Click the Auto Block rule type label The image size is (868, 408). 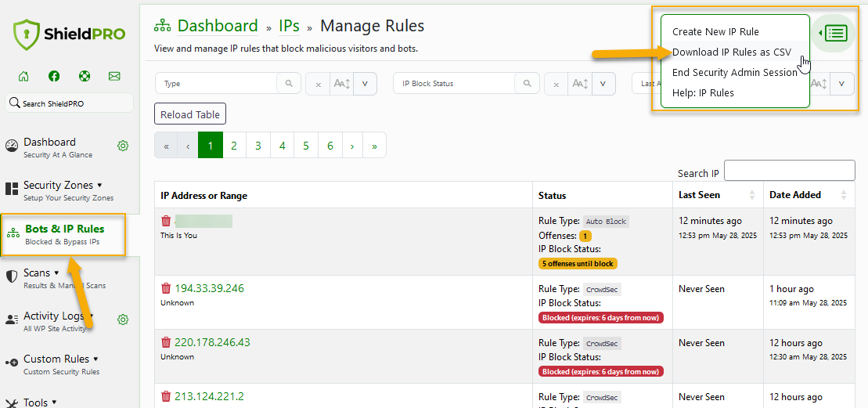pyautogui.click(x=606, y=222)
